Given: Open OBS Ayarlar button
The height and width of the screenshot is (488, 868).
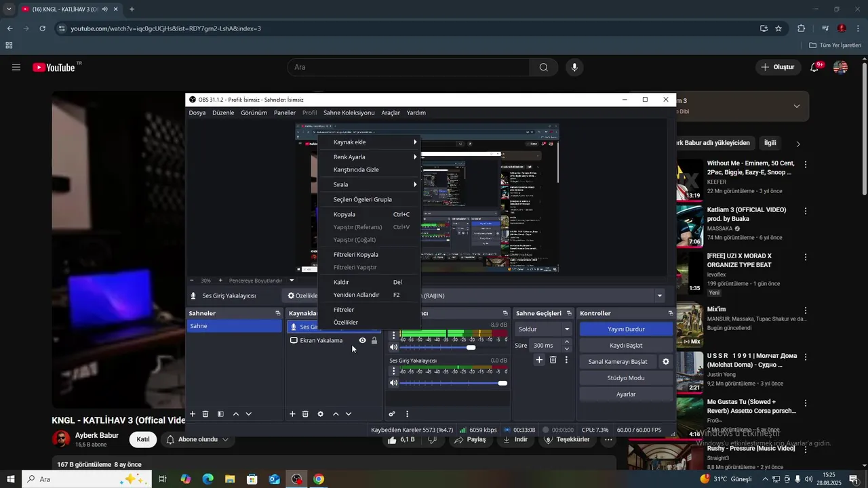Looking at the screenshot, I should (626, 394).
